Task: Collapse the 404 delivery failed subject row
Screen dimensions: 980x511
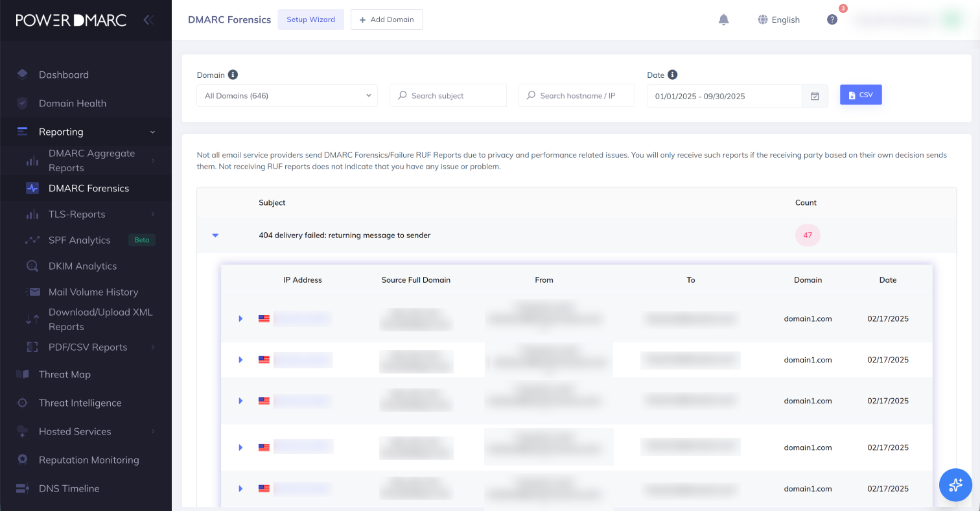Action: [x=215, y=235]
